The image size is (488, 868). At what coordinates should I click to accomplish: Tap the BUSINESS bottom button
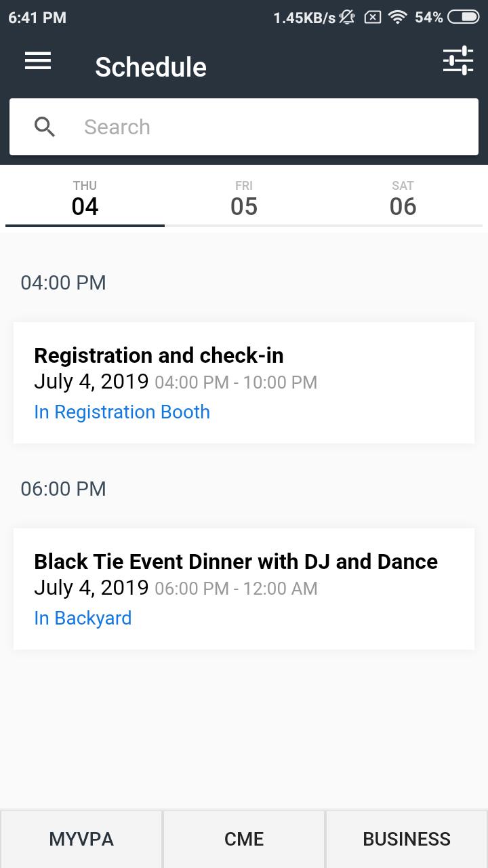coord(407,839)
